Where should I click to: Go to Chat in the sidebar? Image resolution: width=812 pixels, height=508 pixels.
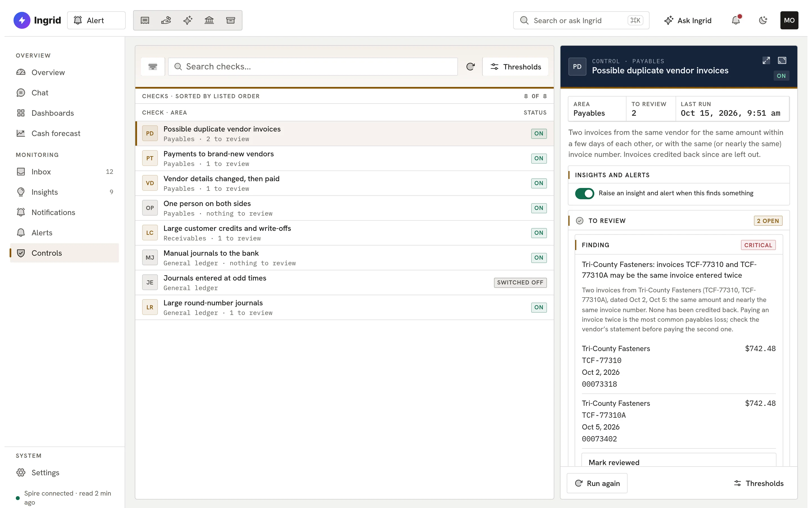(x=64, y=93)
